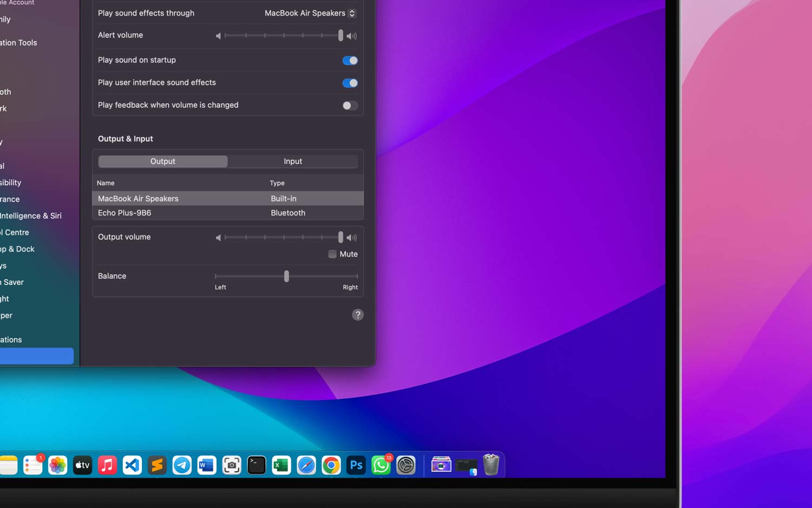Open Apple Music from the Dock
The width and height of the screenshot is (812, 508).
coord(107,465)
